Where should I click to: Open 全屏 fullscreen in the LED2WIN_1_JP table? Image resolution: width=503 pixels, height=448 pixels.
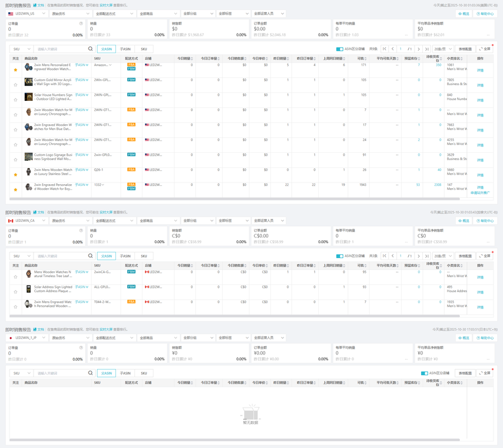point(485,373)
